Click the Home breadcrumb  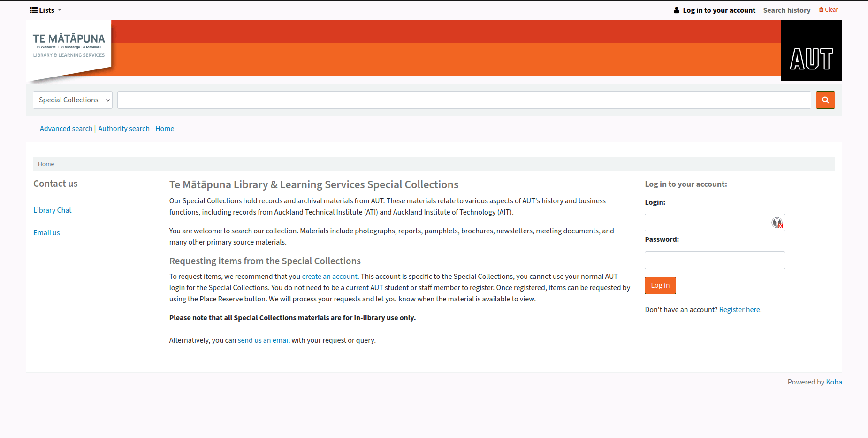click(x=46, y=164)
